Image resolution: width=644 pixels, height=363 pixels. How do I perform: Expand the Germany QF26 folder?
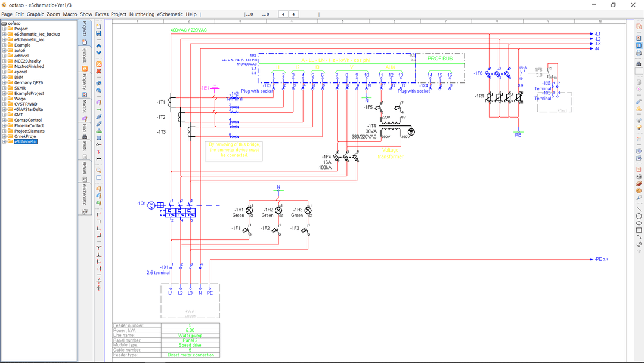(x=4, y=82)
